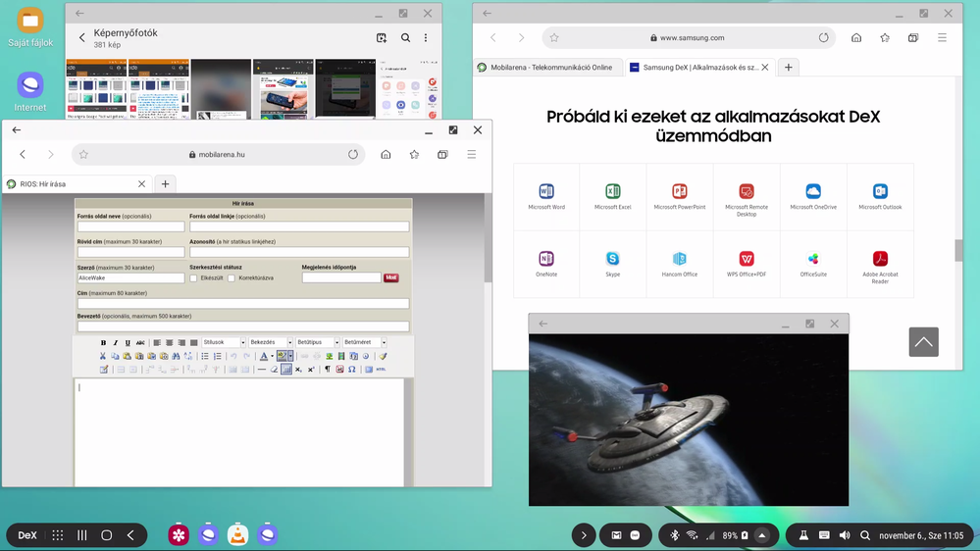The height and width of the screenshot is (551, 980).
Task: Click the text color 'A' icon
Action: 264,356
